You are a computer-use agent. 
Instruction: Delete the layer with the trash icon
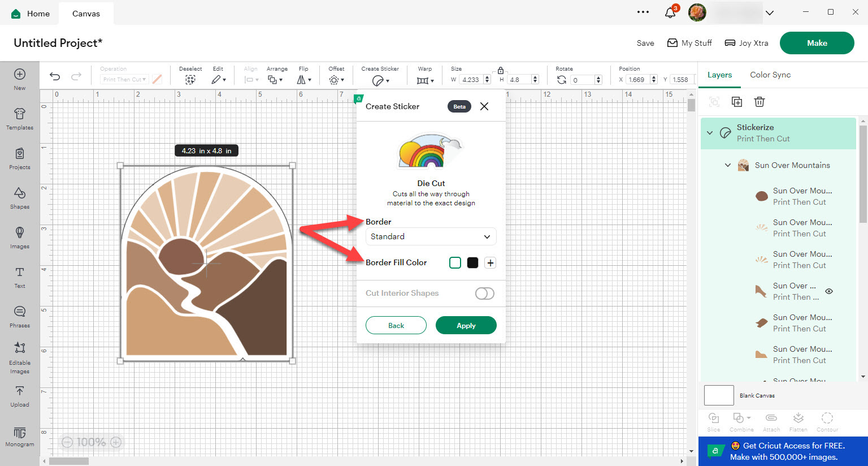click(x=759, y=102)
